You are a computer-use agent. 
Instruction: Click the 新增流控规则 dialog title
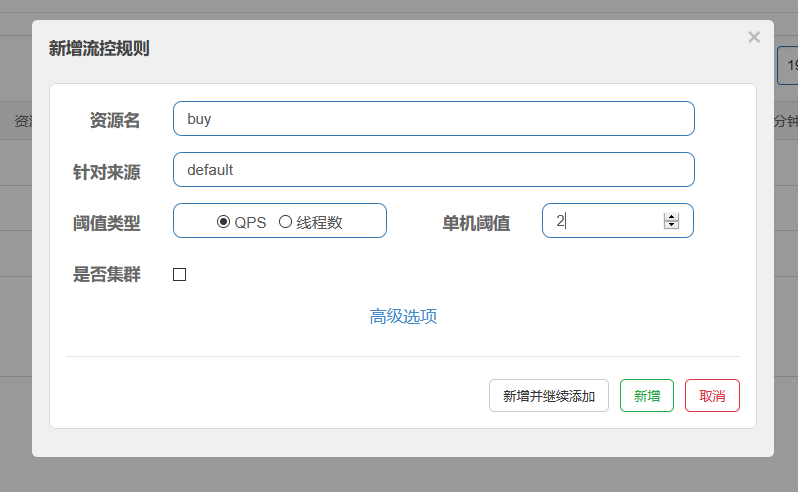click(99, 48)
